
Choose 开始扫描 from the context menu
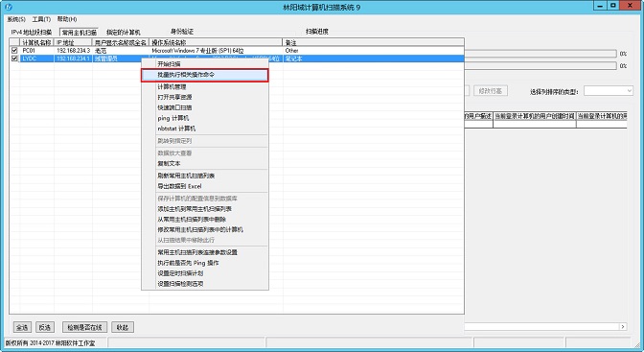coord(169,64)
